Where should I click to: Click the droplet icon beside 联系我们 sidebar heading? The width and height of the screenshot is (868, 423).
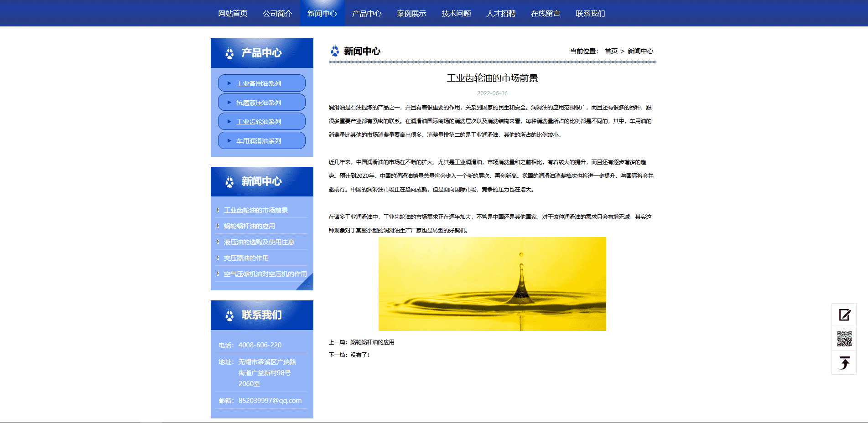[x=229, y=315]
